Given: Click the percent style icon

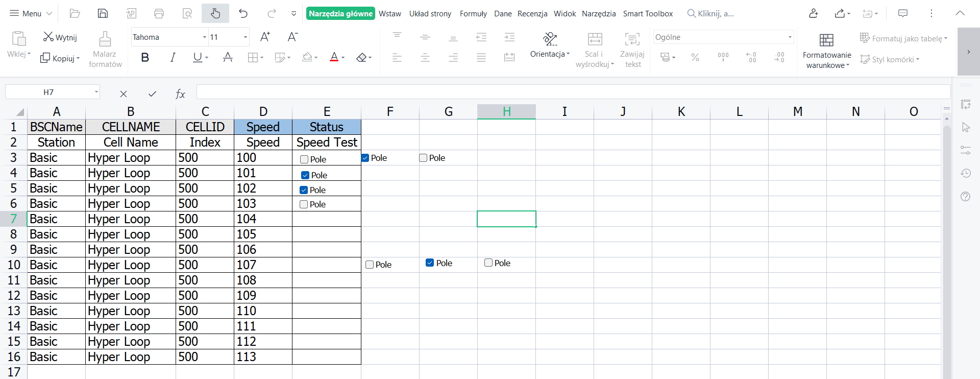Looking at the screenshot, I should click(695, 58).
